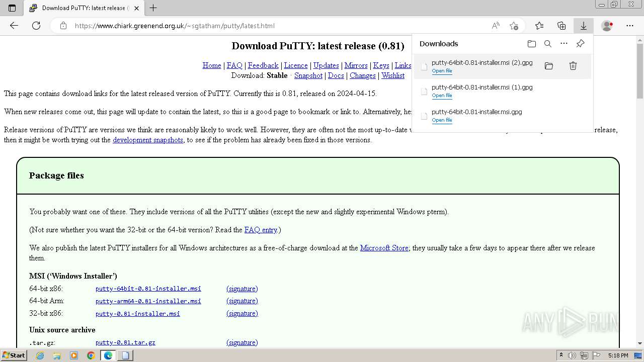
Task: Click the taskbar clock 5:18 PM
Action: click(618, 355)
